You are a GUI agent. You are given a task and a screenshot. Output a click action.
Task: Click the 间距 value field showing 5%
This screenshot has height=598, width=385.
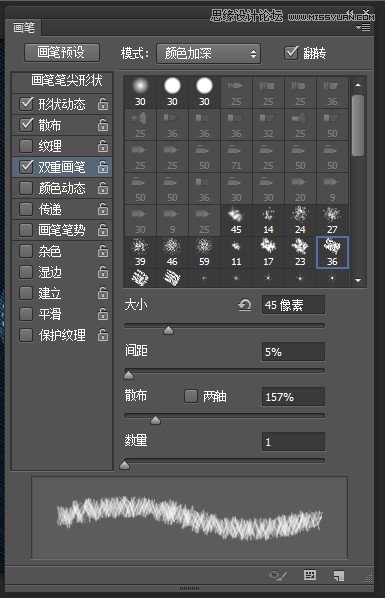[x=293, y=351]
